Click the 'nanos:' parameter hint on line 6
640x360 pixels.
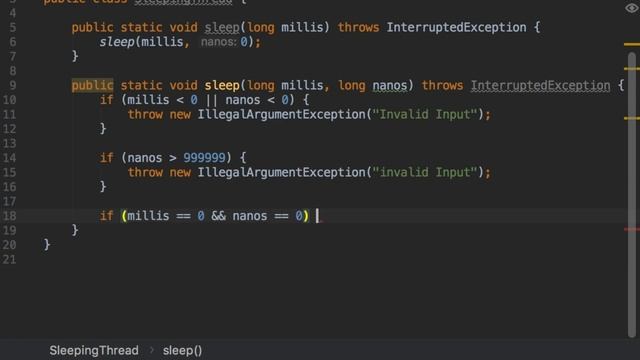(218, 42)
